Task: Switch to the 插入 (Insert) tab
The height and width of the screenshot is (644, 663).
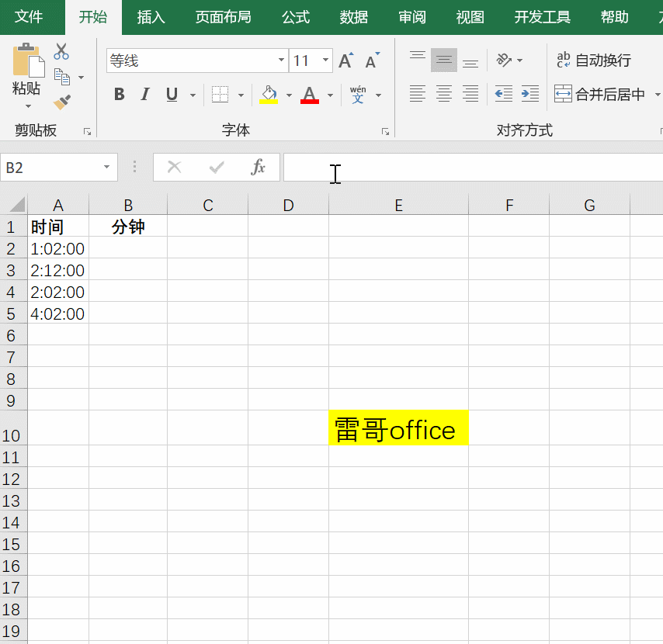Action: coord(151,17)
